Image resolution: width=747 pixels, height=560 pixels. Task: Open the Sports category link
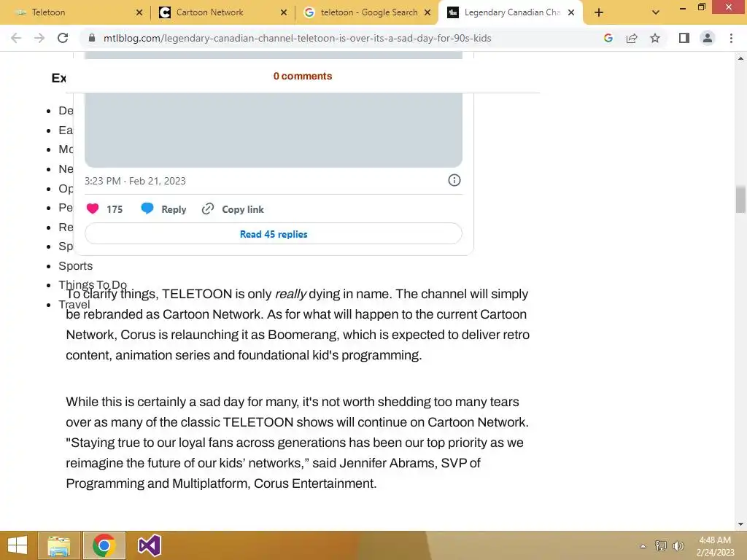76,265
